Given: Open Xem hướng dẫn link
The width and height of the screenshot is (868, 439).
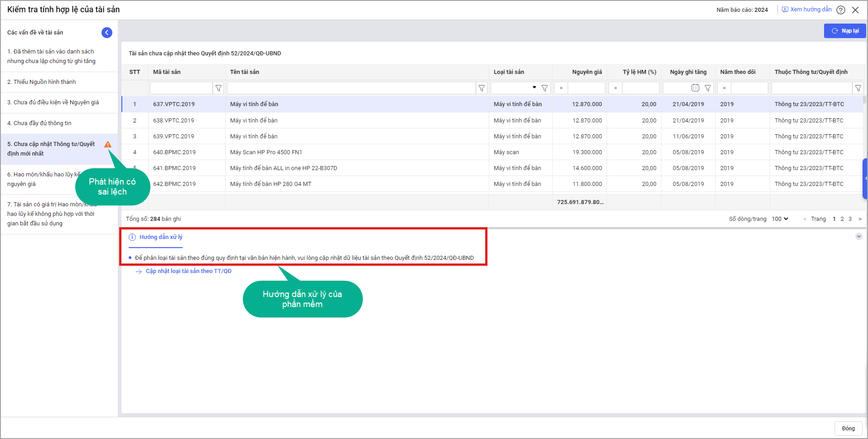Looking at the screenshot, I should pyautogui.click(x=810, y=10).
